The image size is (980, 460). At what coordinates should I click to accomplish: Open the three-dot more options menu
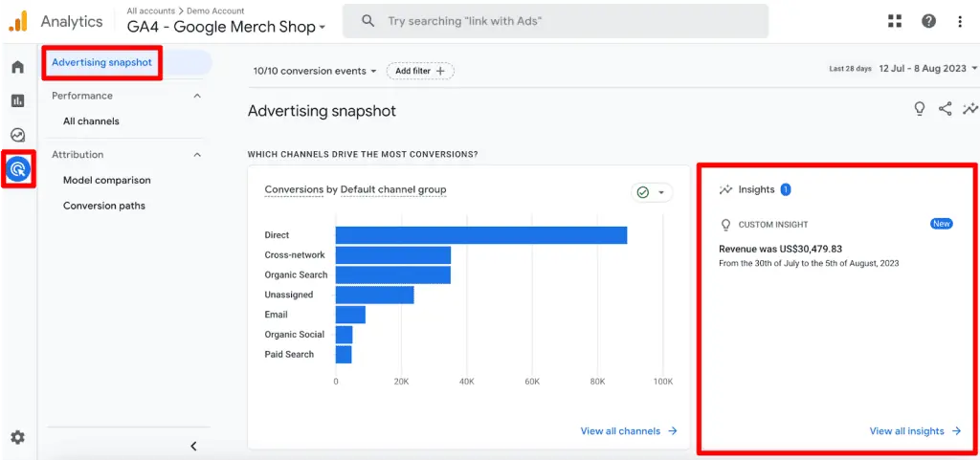960,21
